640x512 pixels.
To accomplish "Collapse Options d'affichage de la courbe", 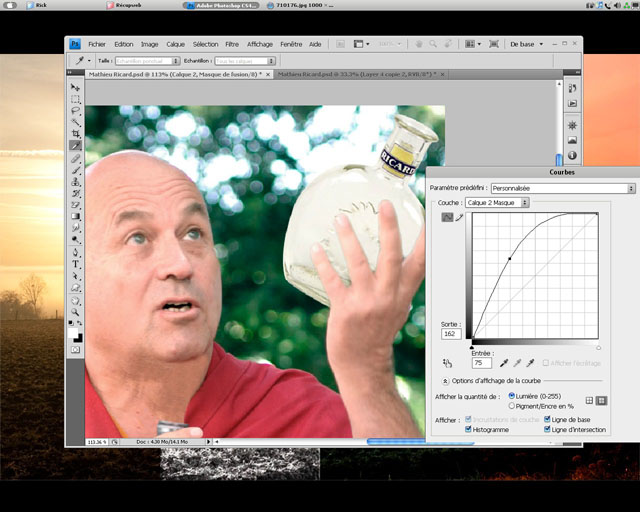I will (x=444, y=381).
